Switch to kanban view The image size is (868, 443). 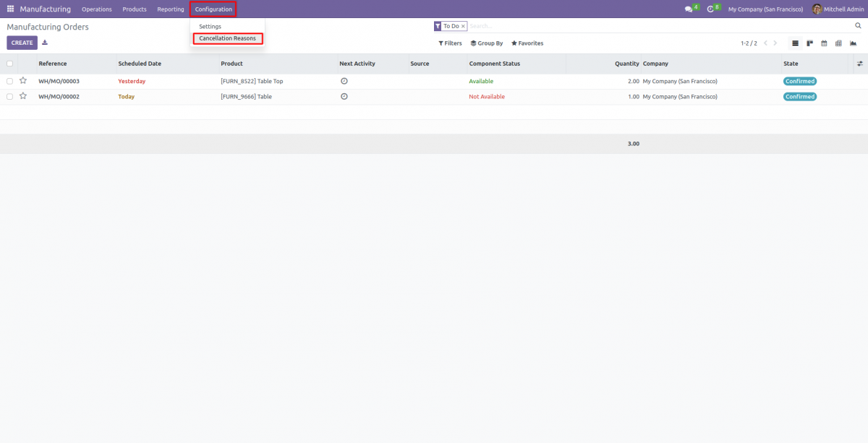[x=808, y=43]
